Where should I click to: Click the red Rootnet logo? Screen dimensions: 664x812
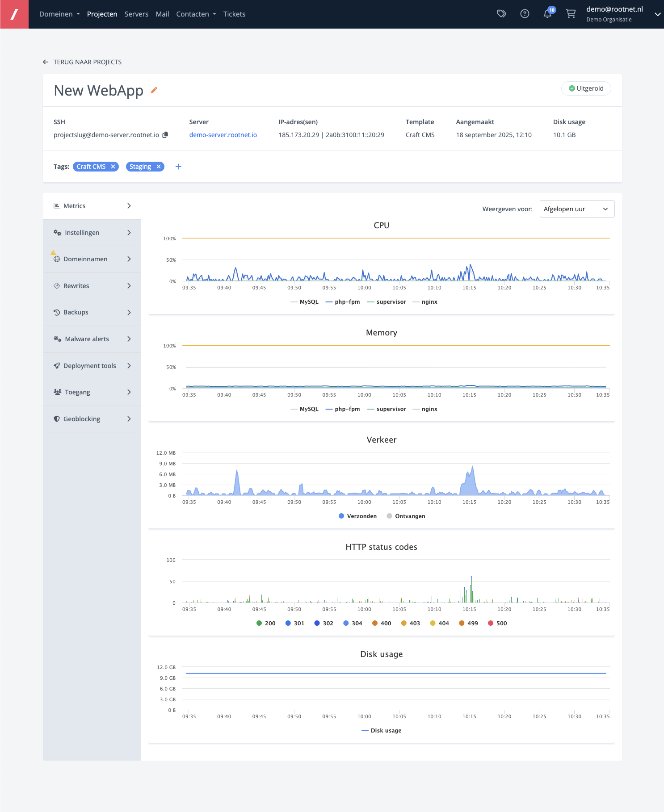(14, 14)
